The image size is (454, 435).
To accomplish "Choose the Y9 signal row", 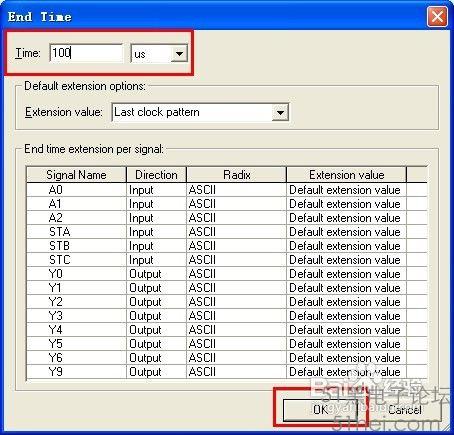I will tap(227, 372).
